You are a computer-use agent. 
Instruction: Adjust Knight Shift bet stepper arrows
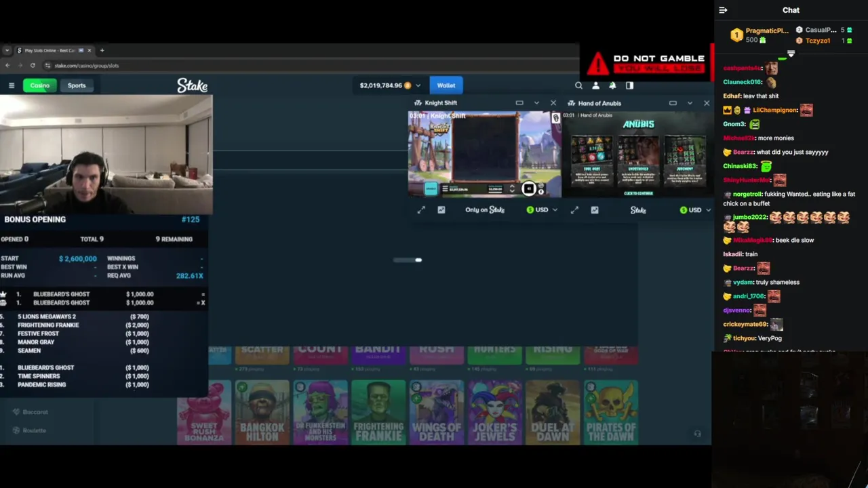(x=512, y=189)
